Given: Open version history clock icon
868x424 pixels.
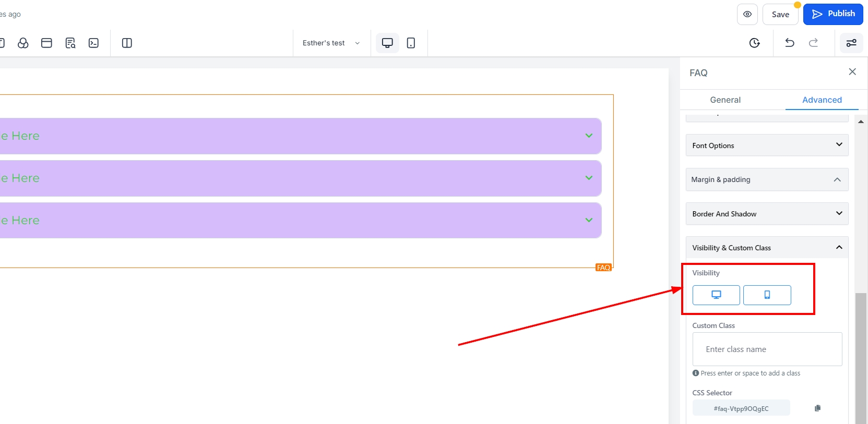Looking at the screenshot, I should (x=754, y=43).
